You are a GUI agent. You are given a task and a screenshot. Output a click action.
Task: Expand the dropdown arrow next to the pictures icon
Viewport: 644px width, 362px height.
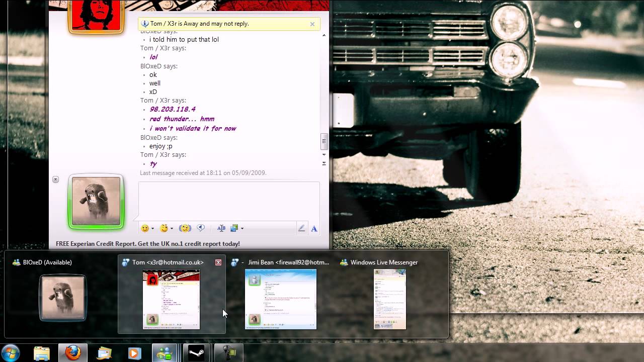click(242, 229)
